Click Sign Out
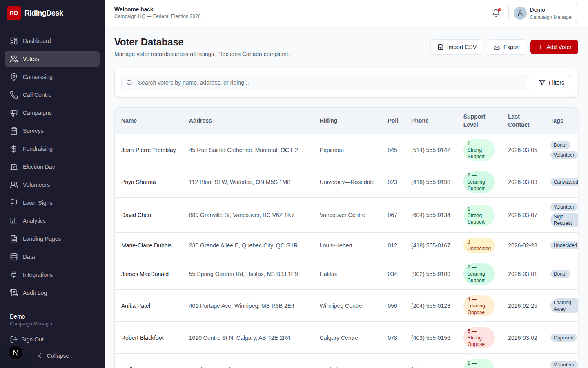Image resolution: width=588 pixels, height=368 pixels. click(x=31, y=339)
